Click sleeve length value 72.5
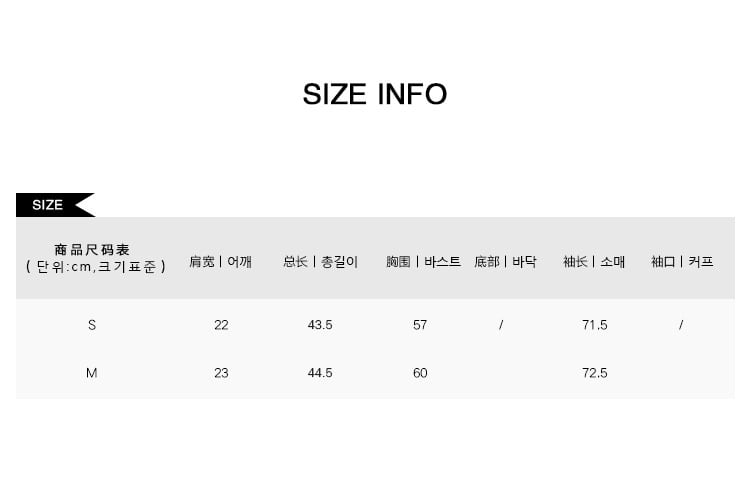The height and width of the screenshot is (495, 750). pyautogui.click(x=594, y=373)
